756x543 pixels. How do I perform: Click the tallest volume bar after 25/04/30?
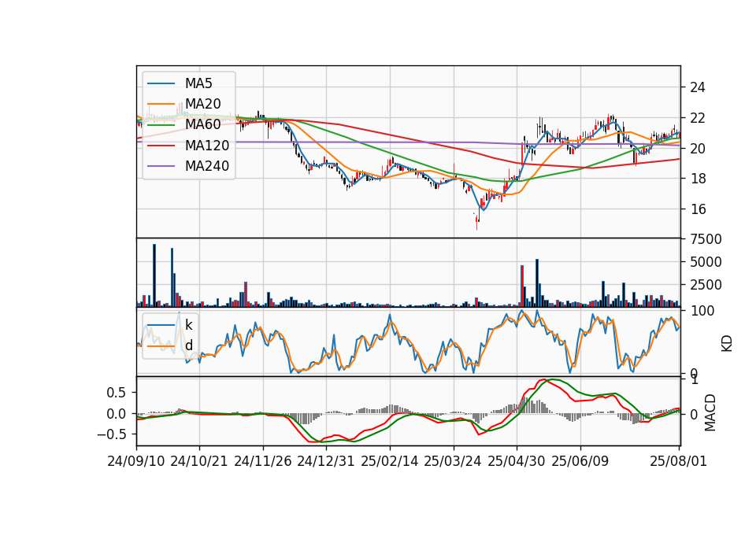coord(537,283)
